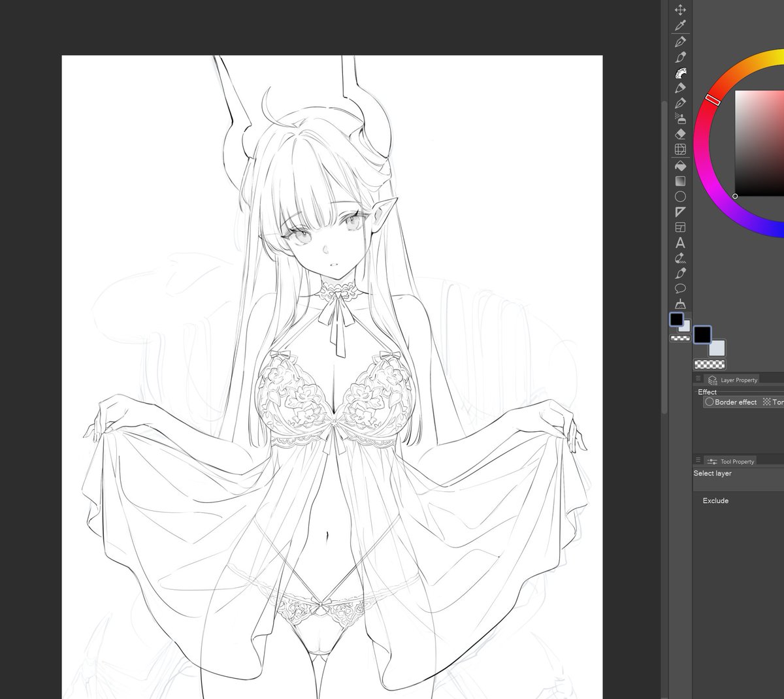Toggle the Border effect button

[730, 402]
